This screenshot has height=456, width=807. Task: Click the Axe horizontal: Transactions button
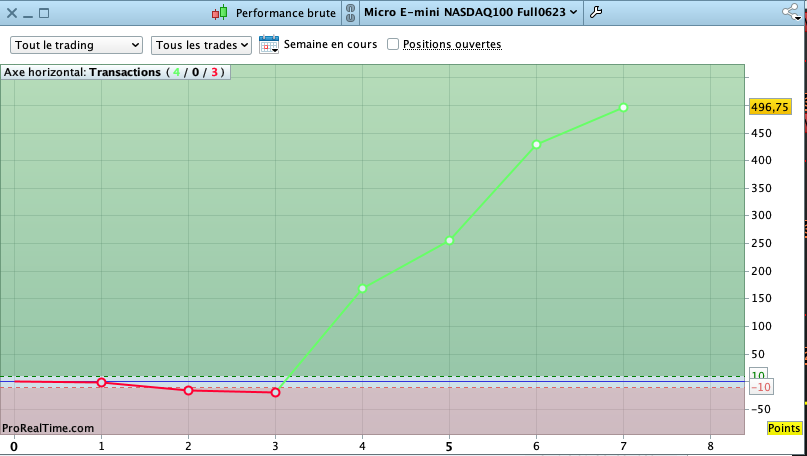click(x=115, y=72)
